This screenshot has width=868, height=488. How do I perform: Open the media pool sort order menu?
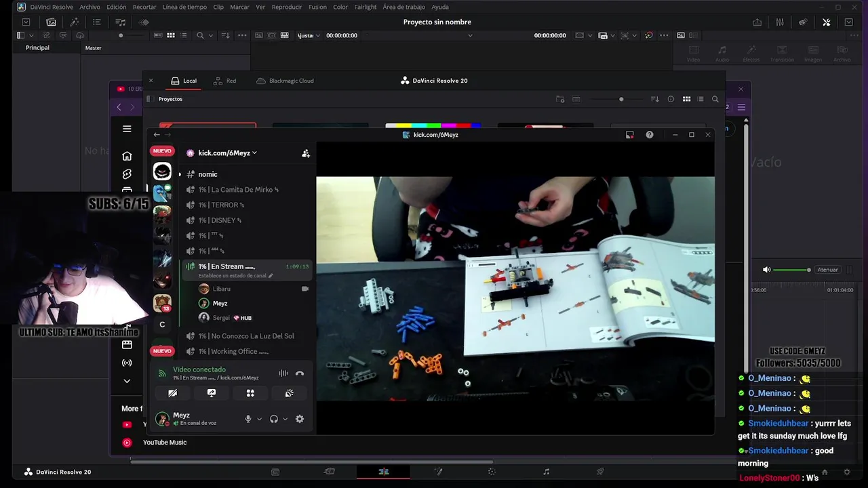pyautogui.click(x=225, y=35)
